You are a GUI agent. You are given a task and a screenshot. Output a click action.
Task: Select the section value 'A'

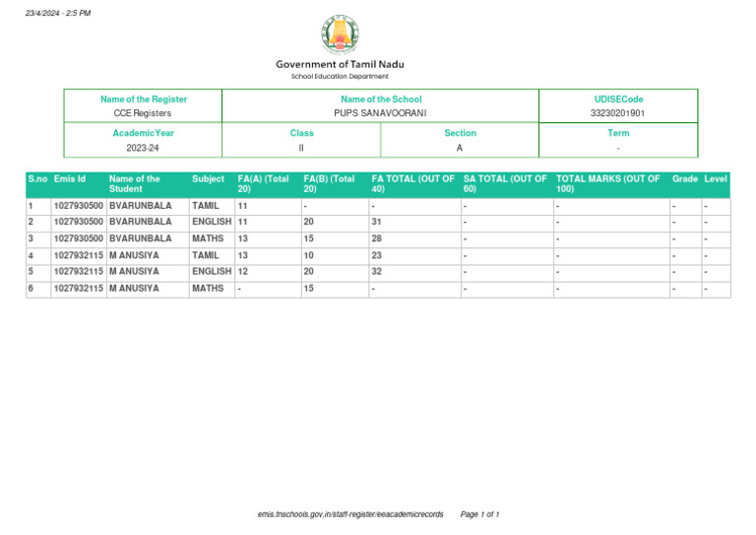[460, 148]
